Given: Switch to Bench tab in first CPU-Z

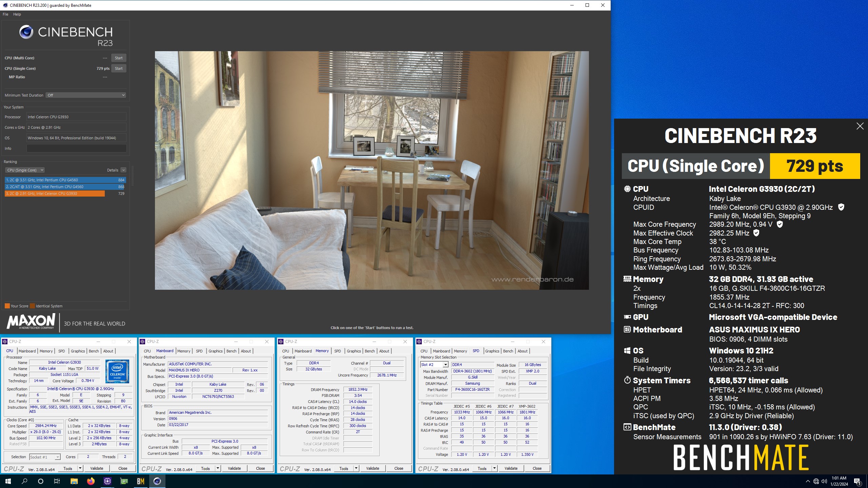Looking at the screenshot, I should [94, 351].
